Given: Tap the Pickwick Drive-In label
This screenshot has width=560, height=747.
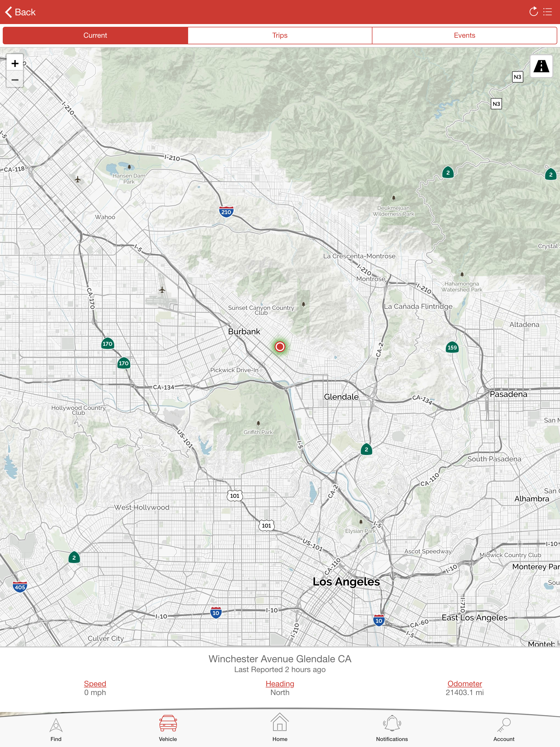Looking at the screenshot, I should pos(234,370).
